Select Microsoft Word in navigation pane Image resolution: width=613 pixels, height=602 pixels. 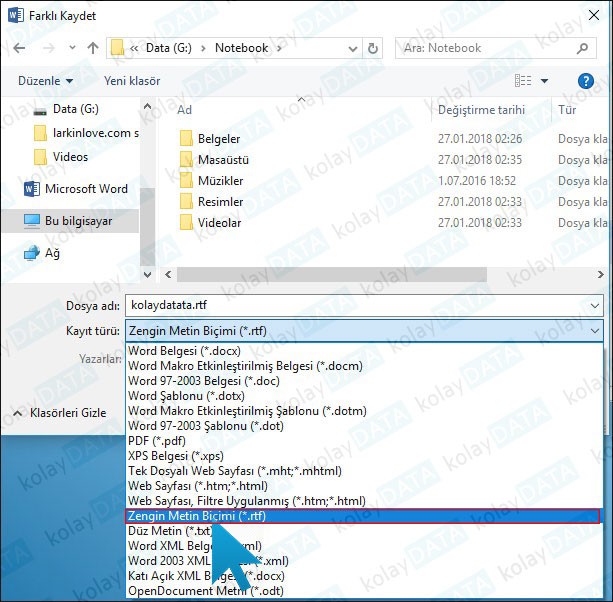pyautogui.click(x=85, y=188)
